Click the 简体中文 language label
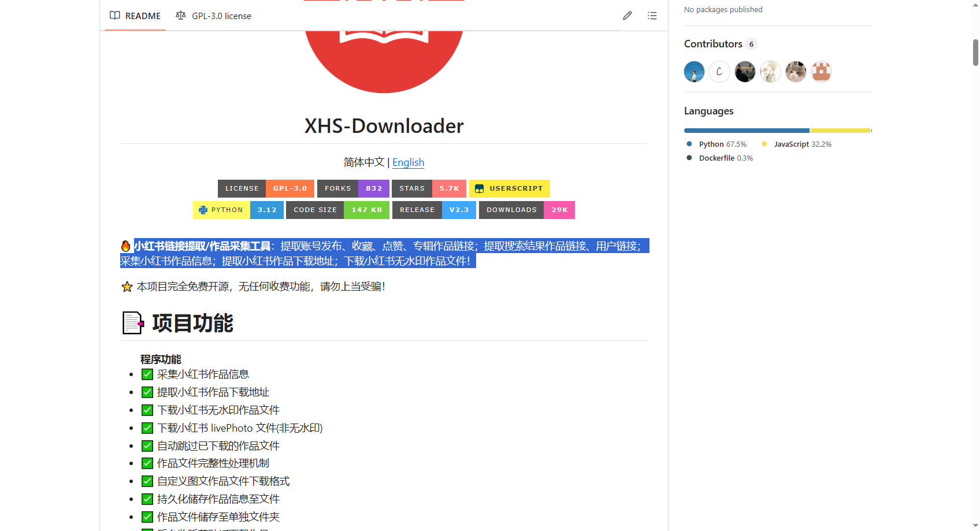 point(364,162)
